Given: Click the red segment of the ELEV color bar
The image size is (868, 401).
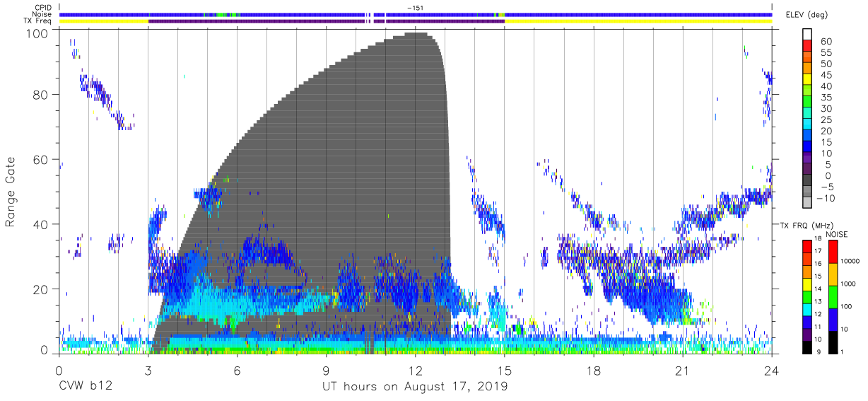Looking at the screenshot, I should (807, 47).
